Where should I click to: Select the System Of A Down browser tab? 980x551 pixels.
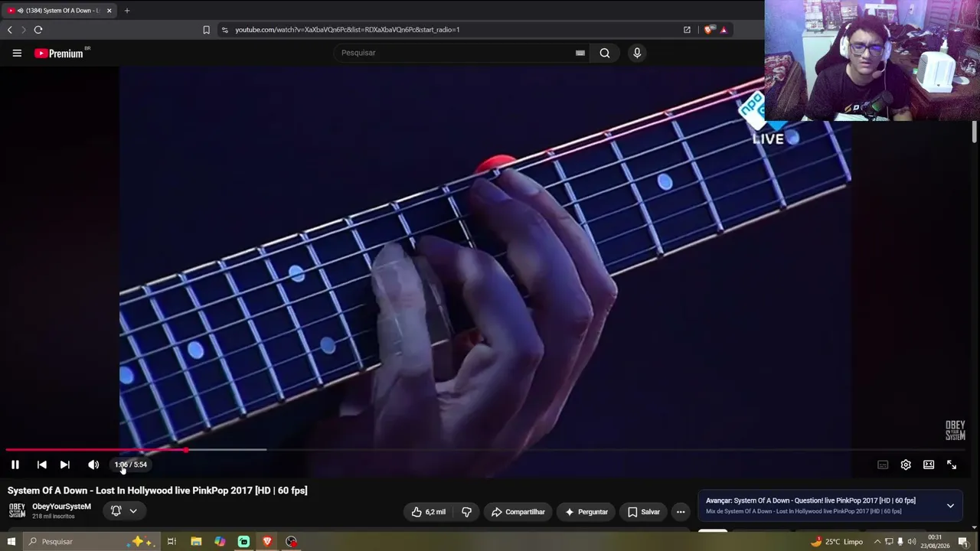(x=60, y=11)
